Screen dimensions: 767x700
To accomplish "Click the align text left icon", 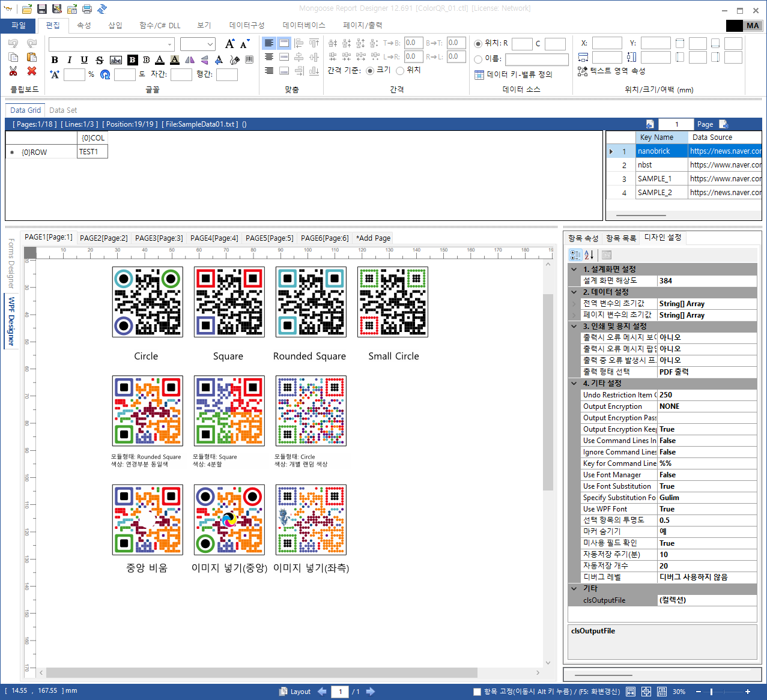I will [x=269, y=43].
